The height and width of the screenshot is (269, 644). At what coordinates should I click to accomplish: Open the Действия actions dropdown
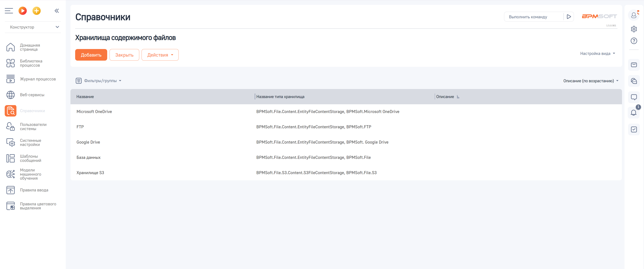[160, 55]
